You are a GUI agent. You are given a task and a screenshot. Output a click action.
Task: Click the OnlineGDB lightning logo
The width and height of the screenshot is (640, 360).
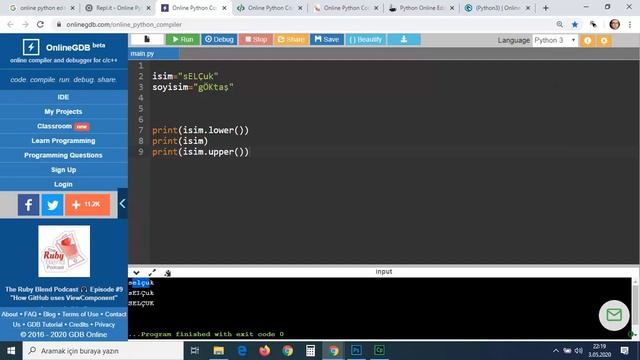pos(31,47)
